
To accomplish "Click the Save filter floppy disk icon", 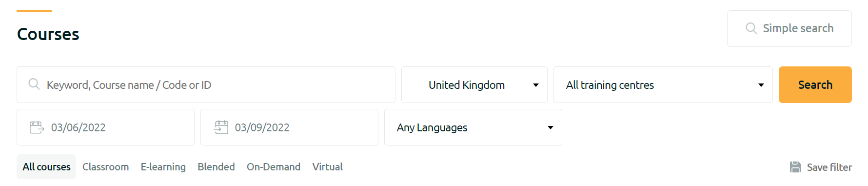I will (x=795, y=167).
